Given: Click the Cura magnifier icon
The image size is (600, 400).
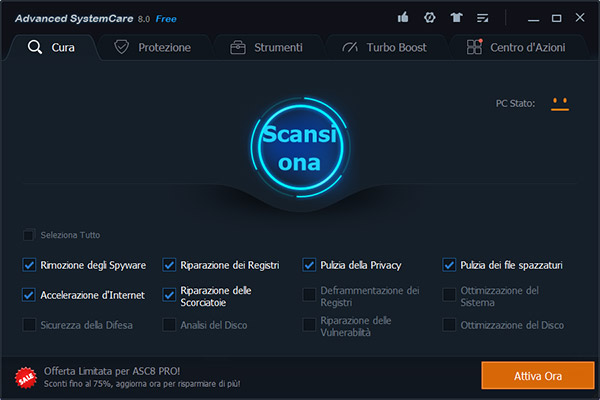Looking at the screenshot, I should pyautogui.click(x=35, y=47).
